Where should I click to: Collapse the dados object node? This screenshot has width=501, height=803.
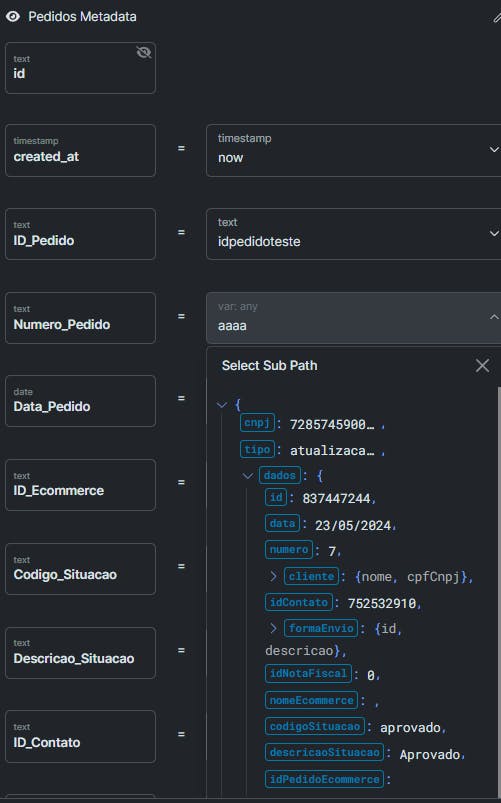248,476
